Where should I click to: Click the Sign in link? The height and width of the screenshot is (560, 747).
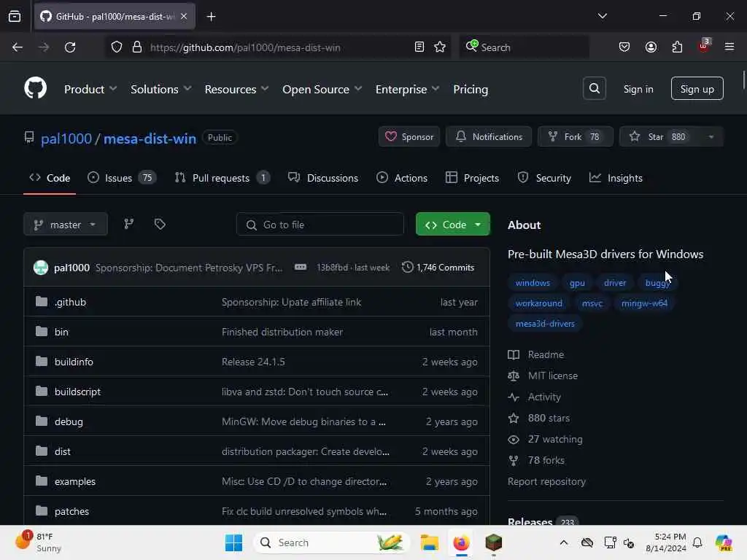638,89
